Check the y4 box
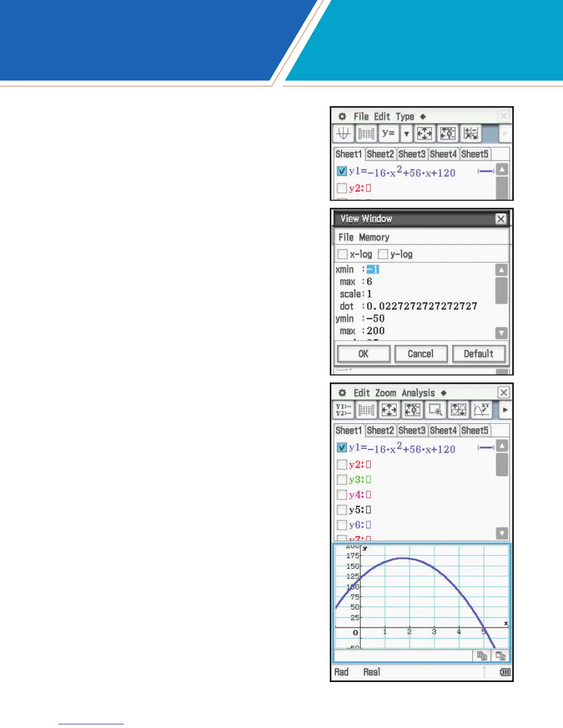563x728 pixels. (341, 495)
